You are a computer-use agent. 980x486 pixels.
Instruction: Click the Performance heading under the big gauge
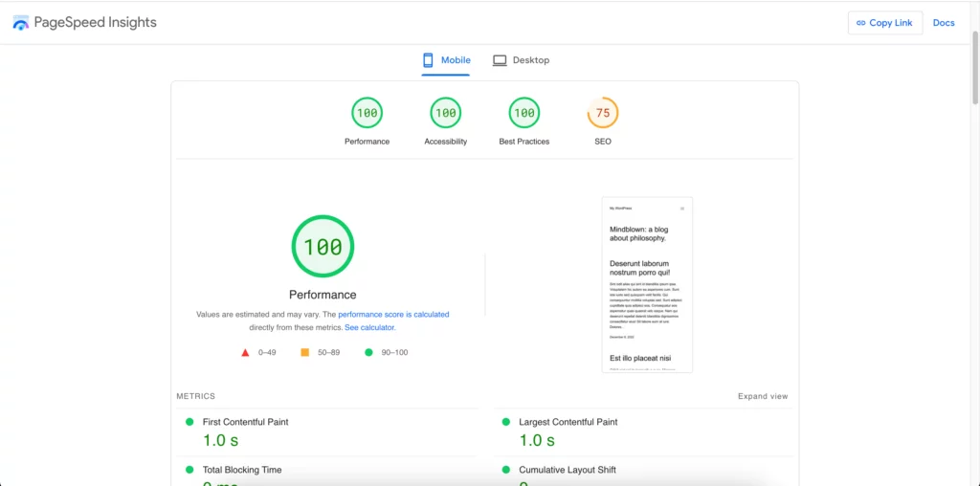click(x=323, y=295)
